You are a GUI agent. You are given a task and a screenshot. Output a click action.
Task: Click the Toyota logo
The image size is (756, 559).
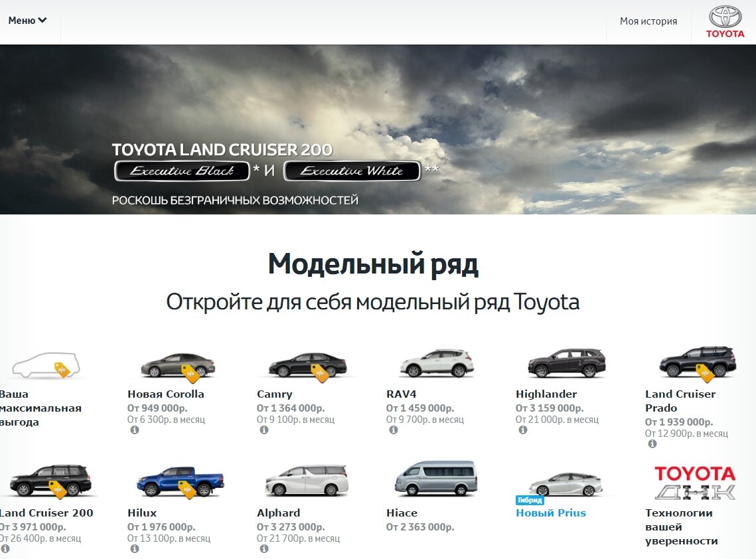[725, 22]
